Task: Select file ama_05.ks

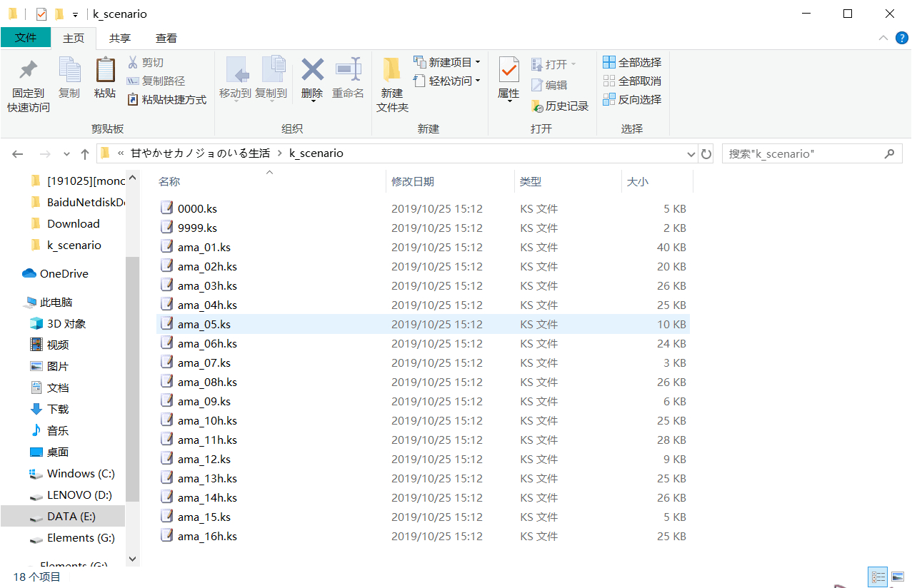Action: tap(423, 324)
